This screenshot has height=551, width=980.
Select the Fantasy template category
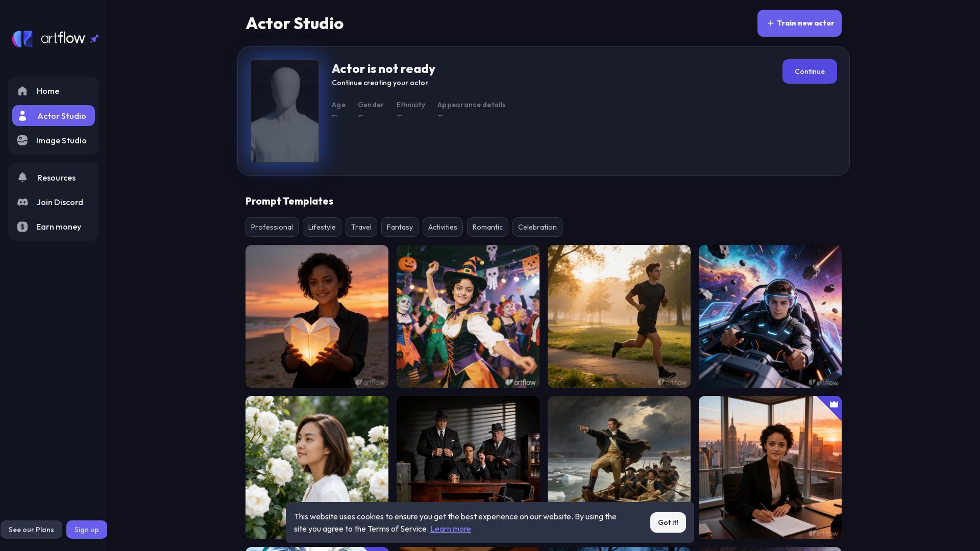coord(400,227)
